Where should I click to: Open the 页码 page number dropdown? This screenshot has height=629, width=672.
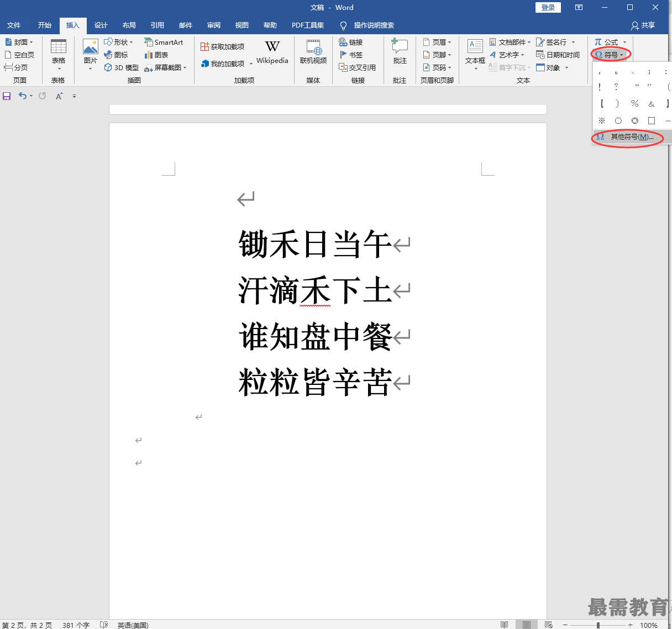tap(437, 67)
